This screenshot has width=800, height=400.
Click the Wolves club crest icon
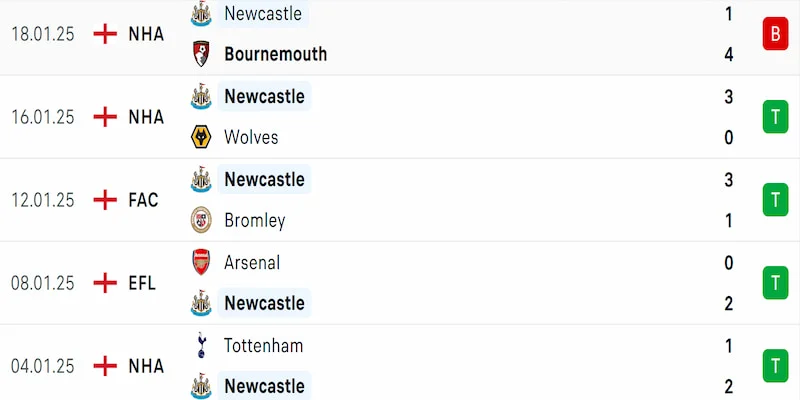click(201, 137)
